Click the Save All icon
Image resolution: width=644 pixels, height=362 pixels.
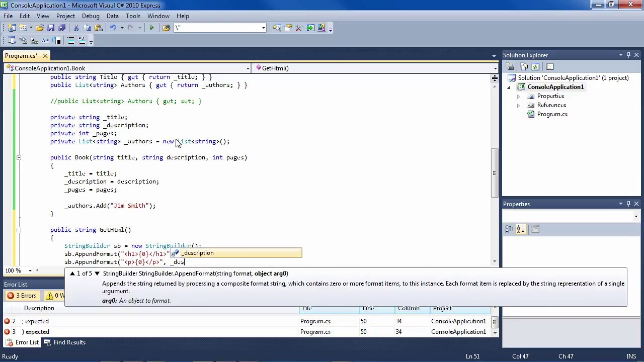62,28
